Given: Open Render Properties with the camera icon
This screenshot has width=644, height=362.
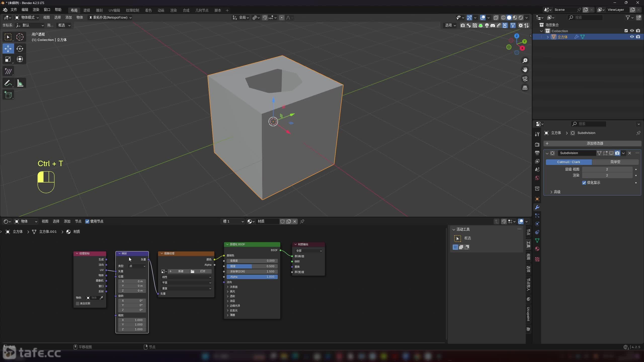Looking at the screenshot, I should [x=537, y=145].
